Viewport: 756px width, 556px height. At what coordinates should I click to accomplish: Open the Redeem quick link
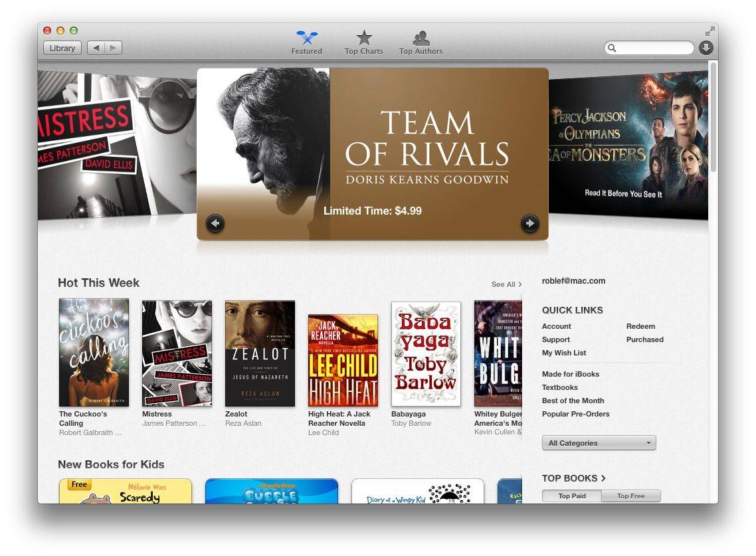point(640,326)
